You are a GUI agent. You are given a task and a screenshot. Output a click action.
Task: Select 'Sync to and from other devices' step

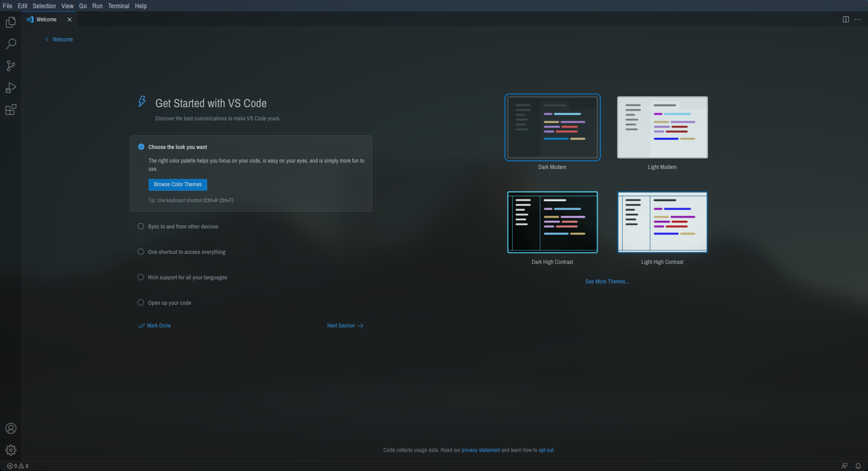183,227
